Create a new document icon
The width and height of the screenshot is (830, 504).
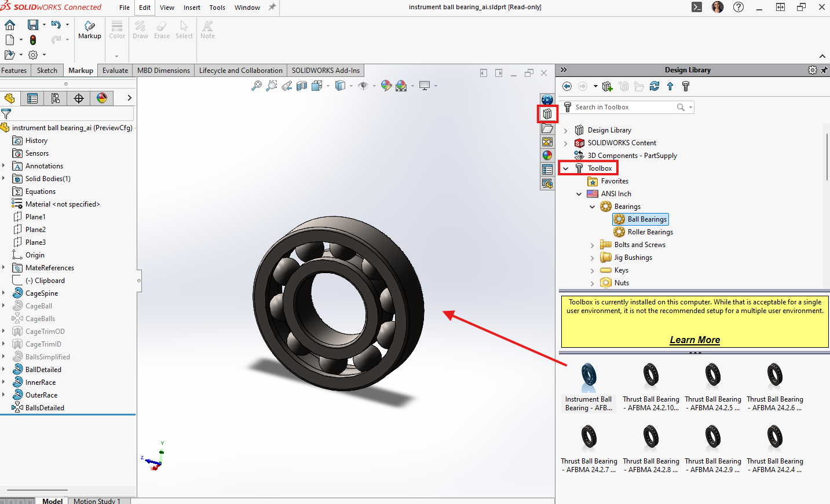point(10,40)
